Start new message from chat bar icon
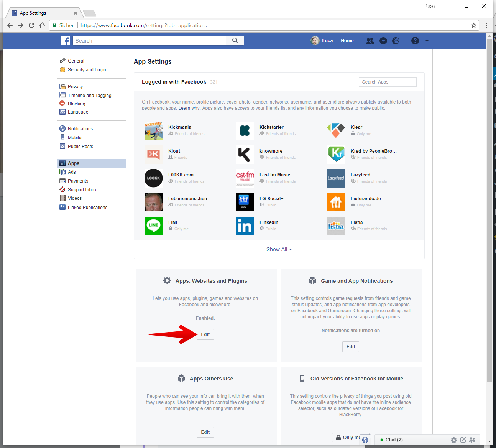The image size is (496, 448). pos(463,440)
